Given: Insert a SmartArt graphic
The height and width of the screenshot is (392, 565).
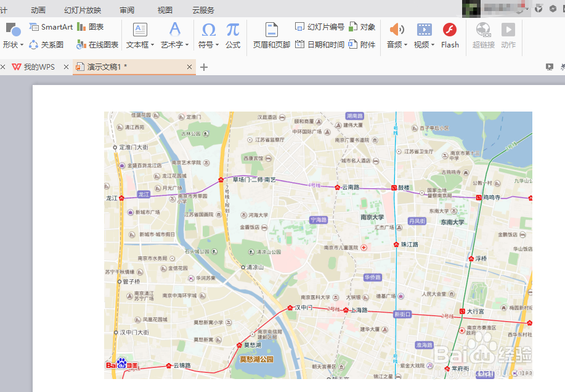Looking at the screenshot, I should click(51, 27).
